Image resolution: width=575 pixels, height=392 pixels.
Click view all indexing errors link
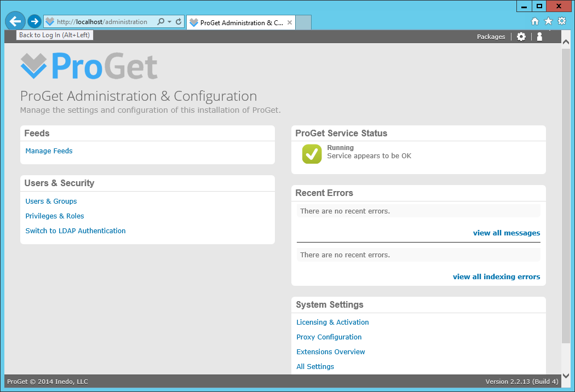point(496,277)
